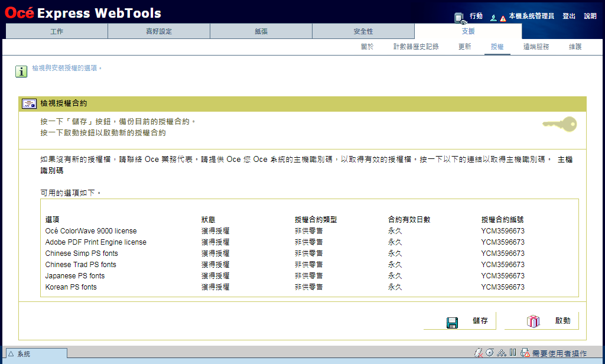Click the Japanese PS fonts entry
This screenshot has width=605, height=364.
(x=75, y=275)
